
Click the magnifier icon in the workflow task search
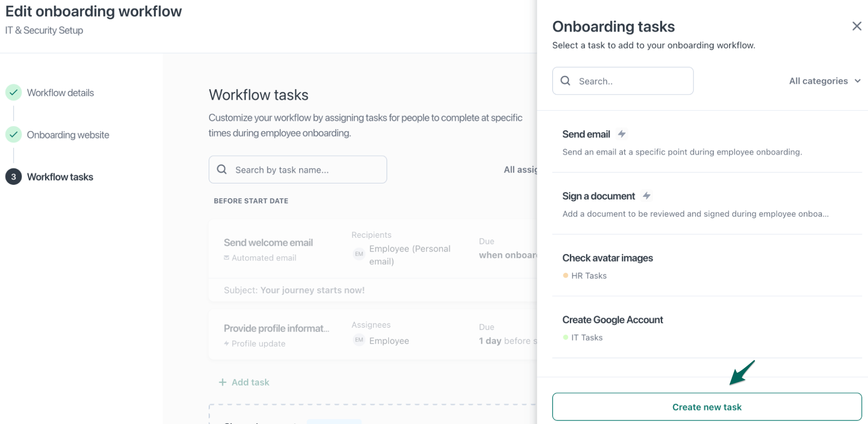[x=222, y=169]
